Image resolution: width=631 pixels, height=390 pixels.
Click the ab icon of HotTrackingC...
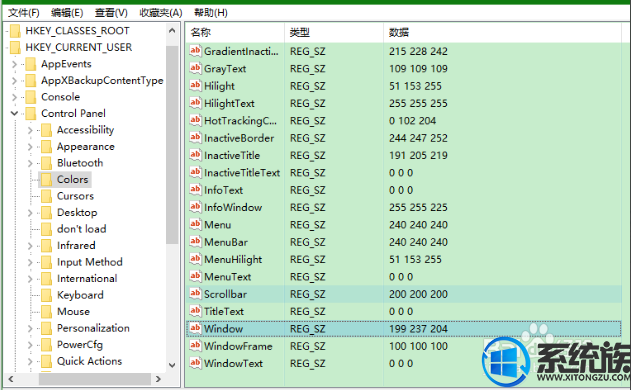(195, 120)
